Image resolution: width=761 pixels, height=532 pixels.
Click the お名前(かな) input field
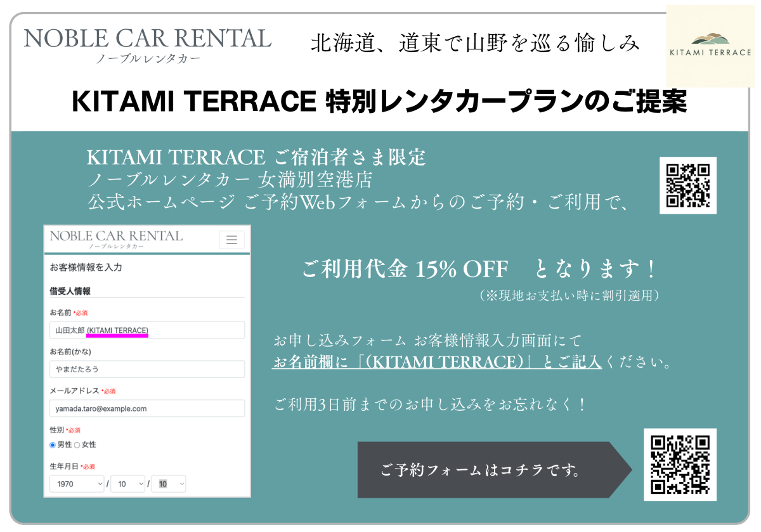pyautogui.click(x=147, y=369)
